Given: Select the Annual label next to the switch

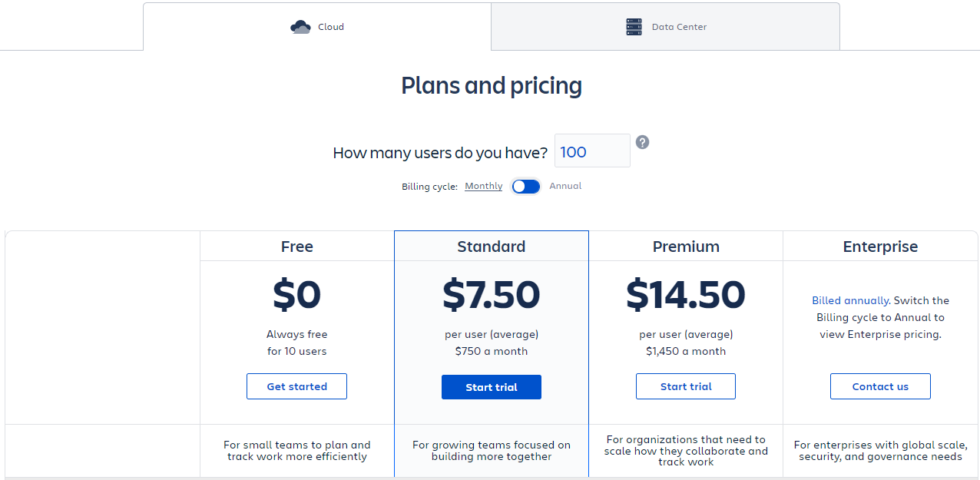Looking at the screenshot, I should [x=565, y=186].
